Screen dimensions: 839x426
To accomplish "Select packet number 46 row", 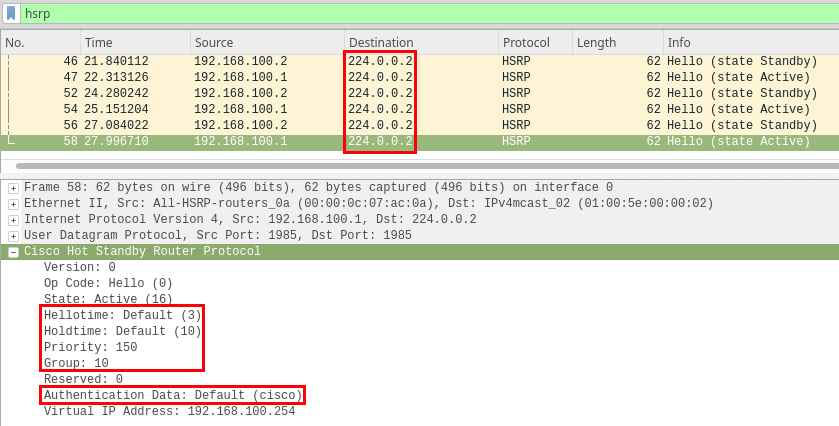I will 420,61.
